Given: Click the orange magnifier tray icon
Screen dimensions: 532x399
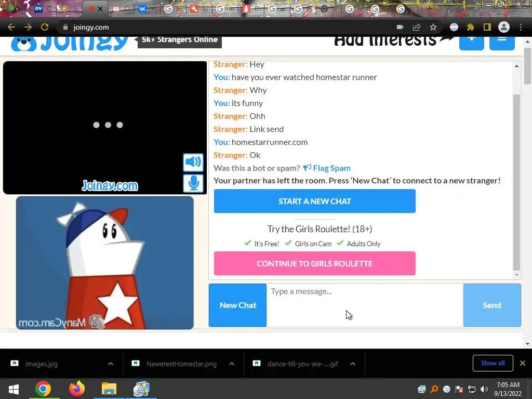Looking at the screenshot, I should 434,389.
